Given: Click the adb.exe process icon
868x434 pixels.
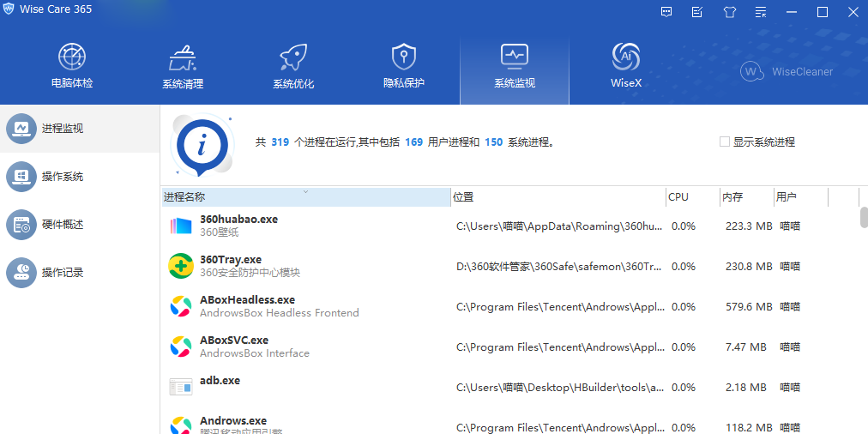Looking at the screenshot, I should tap(180, 388).
